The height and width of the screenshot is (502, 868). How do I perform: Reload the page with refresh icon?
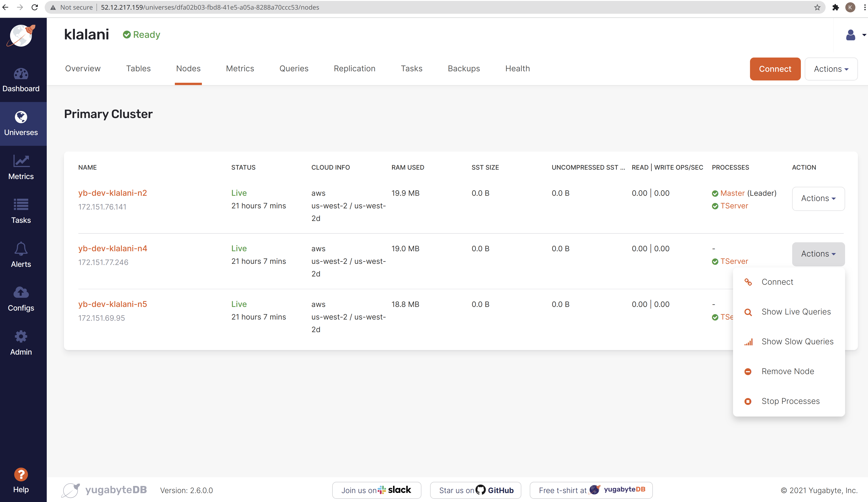click(x=35, y=7)
